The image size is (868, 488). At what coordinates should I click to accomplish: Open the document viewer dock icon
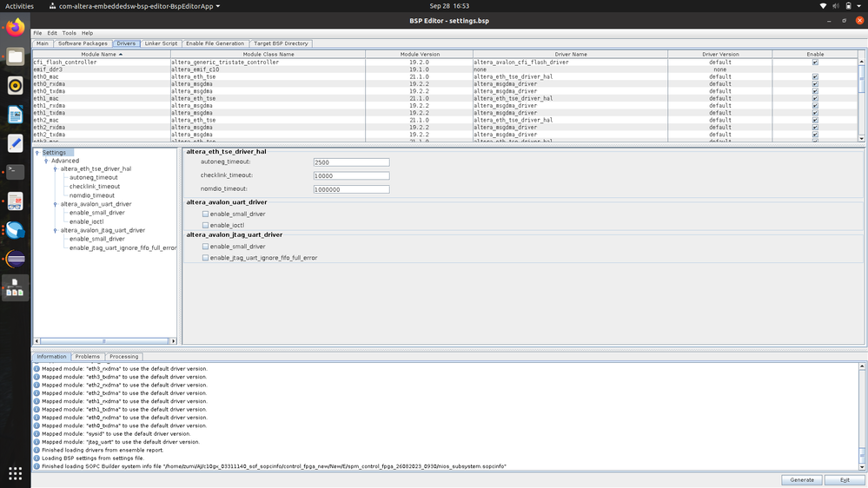[x=15, y=201]
